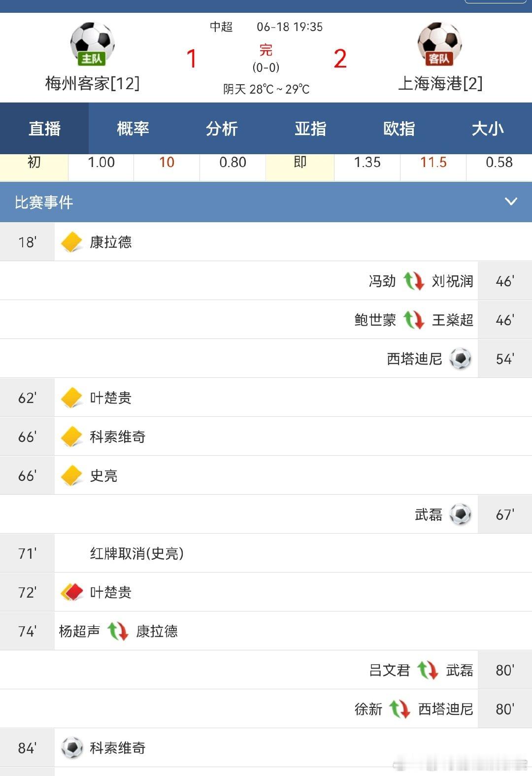Click substitution arrows between 吕文君 and 武磊
The image size is (532, 776).
[428, 670]
